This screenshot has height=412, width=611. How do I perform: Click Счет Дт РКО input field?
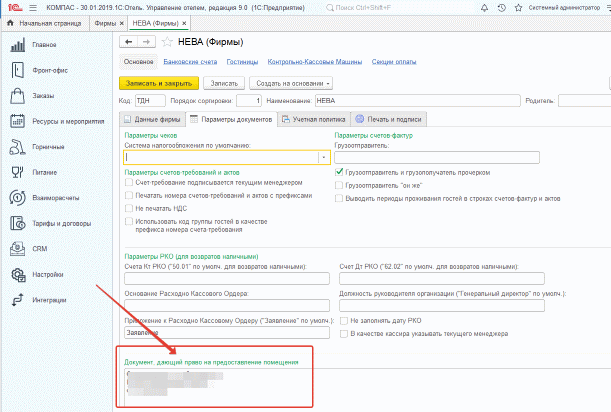click(x=442, y=279)
